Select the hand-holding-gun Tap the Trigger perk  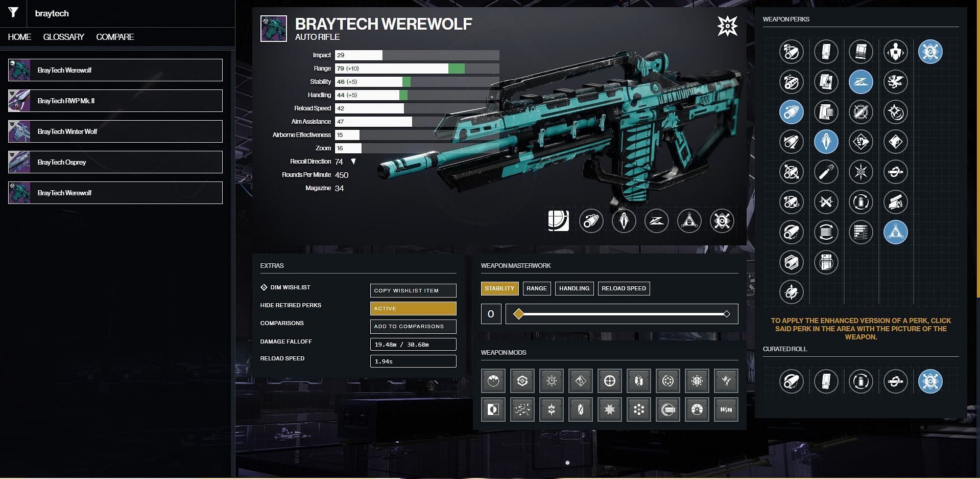point(896,202)
